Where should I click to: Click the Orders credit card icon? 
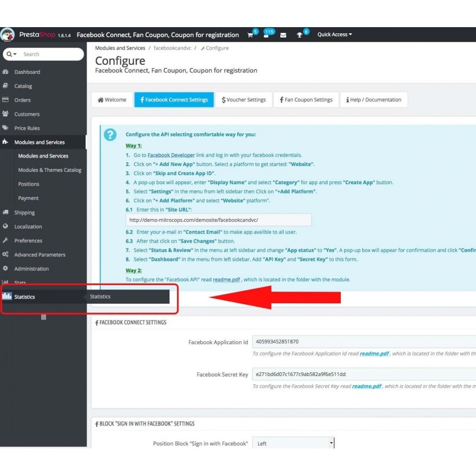click(5, 100)
